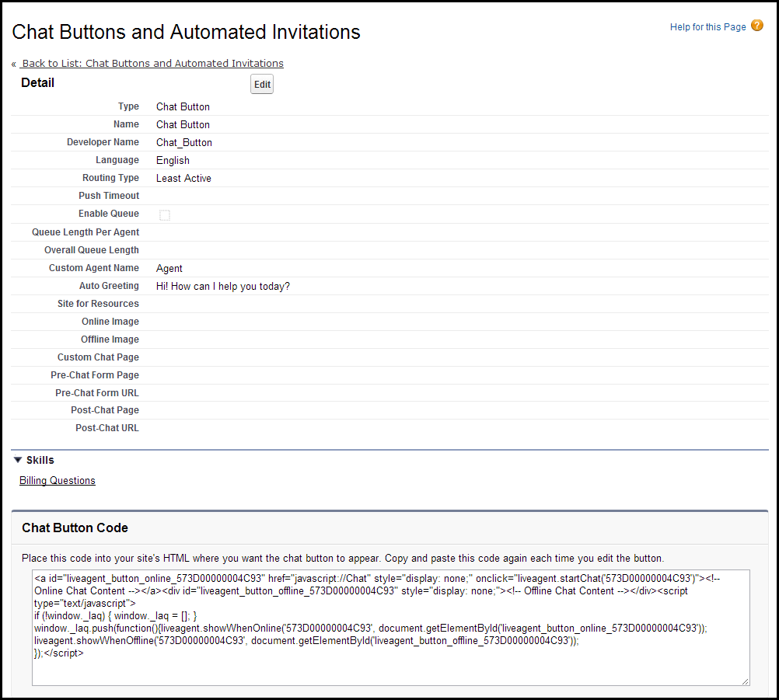The width and height of the screenshot is (779, 700).
Task: Click the 'Queue Length Per Agent' label
Action: [x=86, y=232]
